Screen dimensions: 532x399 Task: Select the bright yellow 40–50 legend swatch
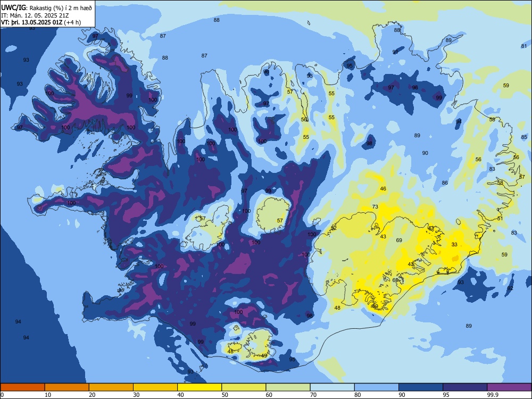tap(199, 387)
